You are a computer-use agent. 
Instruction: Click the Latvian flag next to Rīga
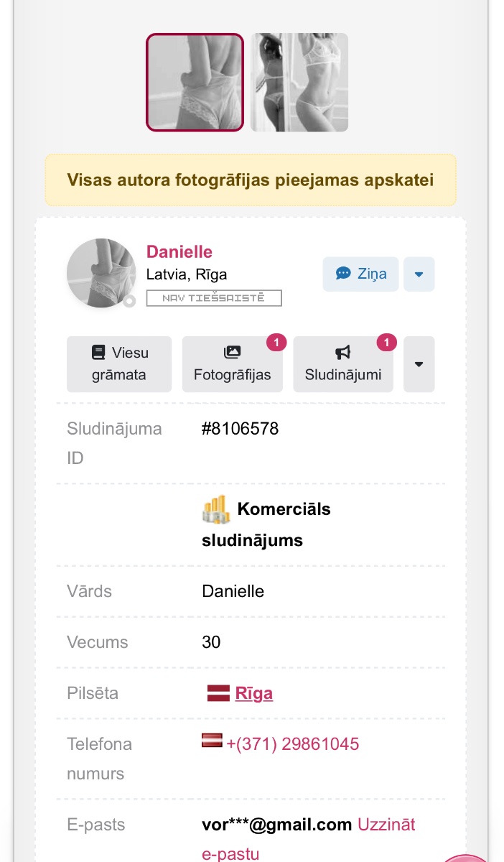pyautogui.click(x=218, y=693)
